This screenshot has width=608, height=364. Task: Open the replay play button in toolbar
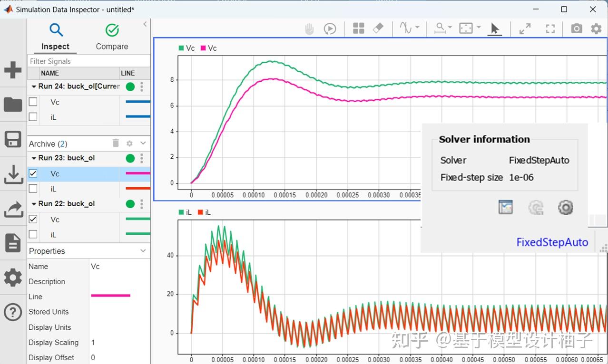click(x=330, y=29)
